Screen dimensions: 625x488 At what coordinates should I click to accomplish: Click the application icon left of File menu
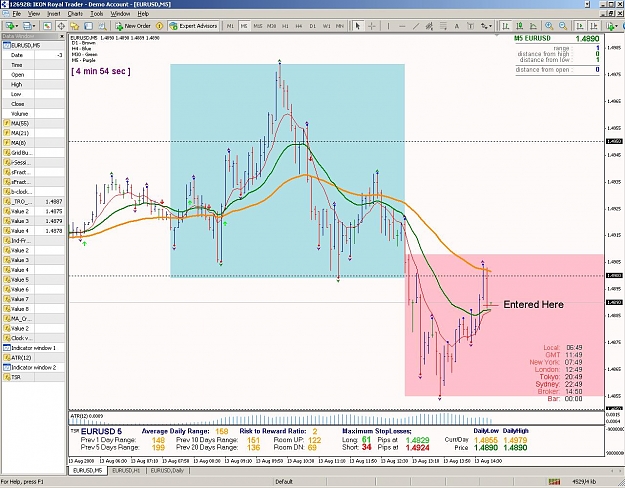(5, 14)
